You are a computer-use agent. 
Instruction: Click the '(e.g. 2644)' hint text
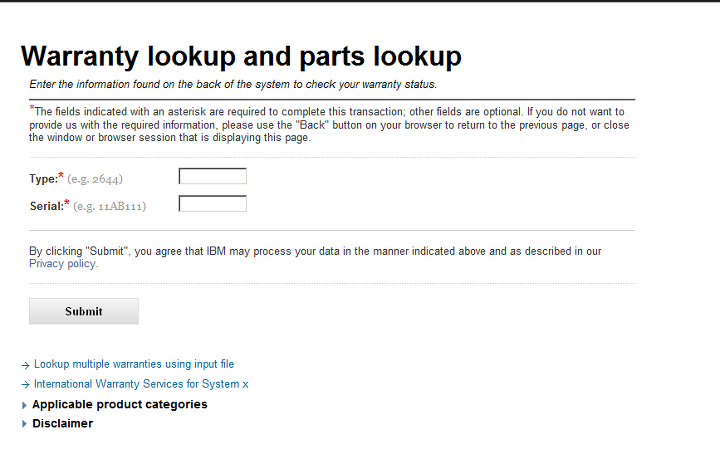click(x=95, y=179)
